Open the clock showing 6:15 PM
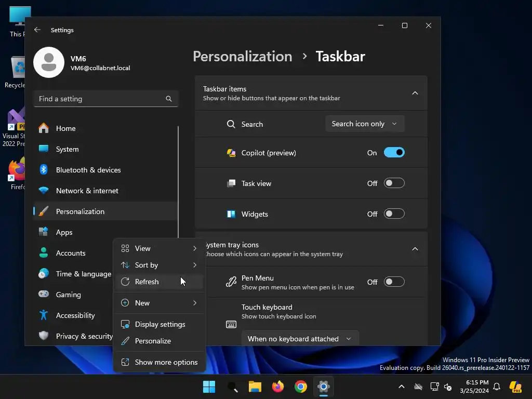The image size is (532, 399). pos(474,387)
